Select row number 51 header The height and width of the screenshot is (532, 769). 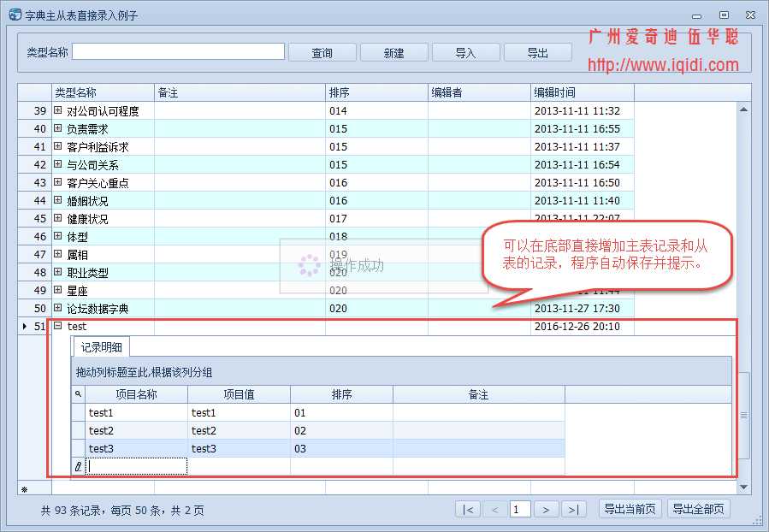pos(34,326)
